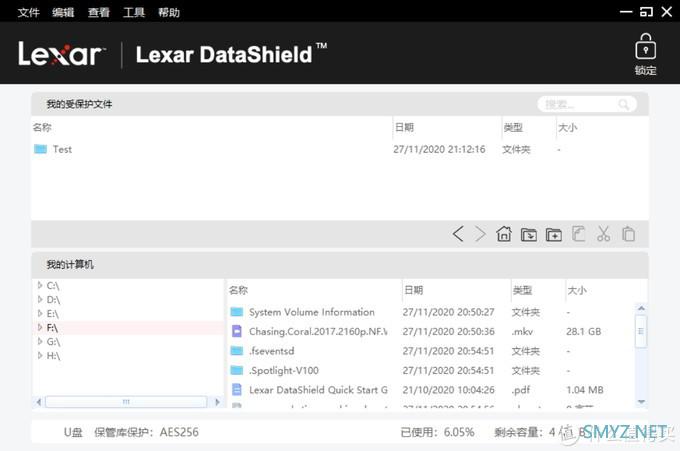Select Lexar DataShield Quick Start file name
This screenshot has height=451, width=680.
point(318,389)
